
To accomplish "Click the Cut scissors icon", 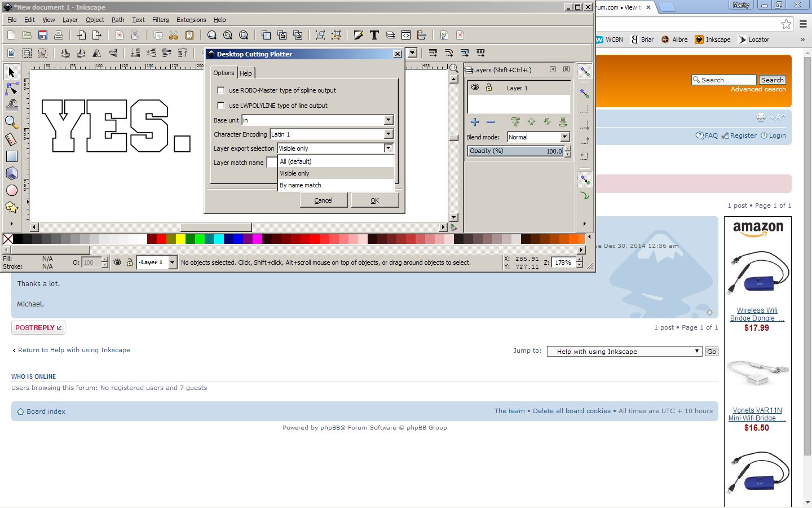I will 173,35.
